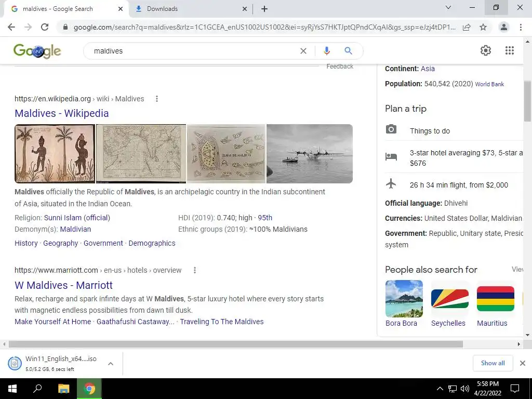Open the Maldivian demonym link
Viewport: 532px width, 399px height.
(75, 229)
